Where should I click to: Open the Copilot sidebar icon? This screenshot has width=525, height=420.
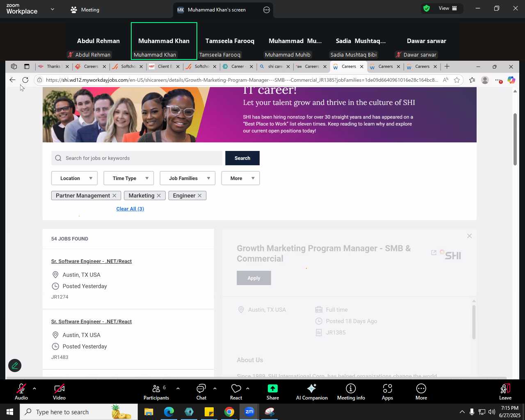[x=511, y=80]
